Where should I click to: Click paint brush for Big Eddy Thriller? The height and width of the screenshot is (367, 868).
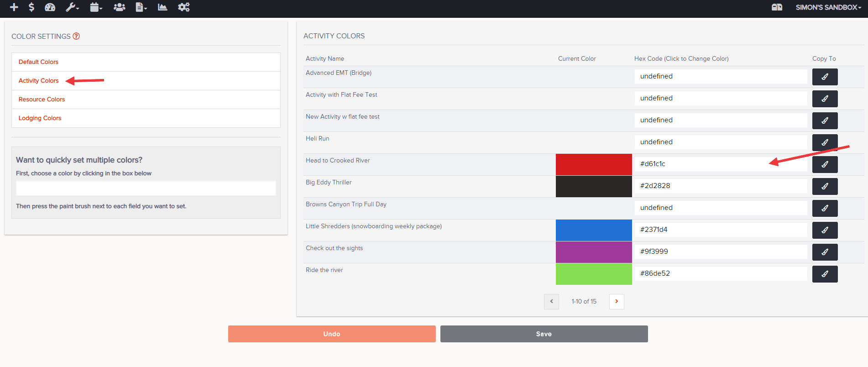(825, 186)
